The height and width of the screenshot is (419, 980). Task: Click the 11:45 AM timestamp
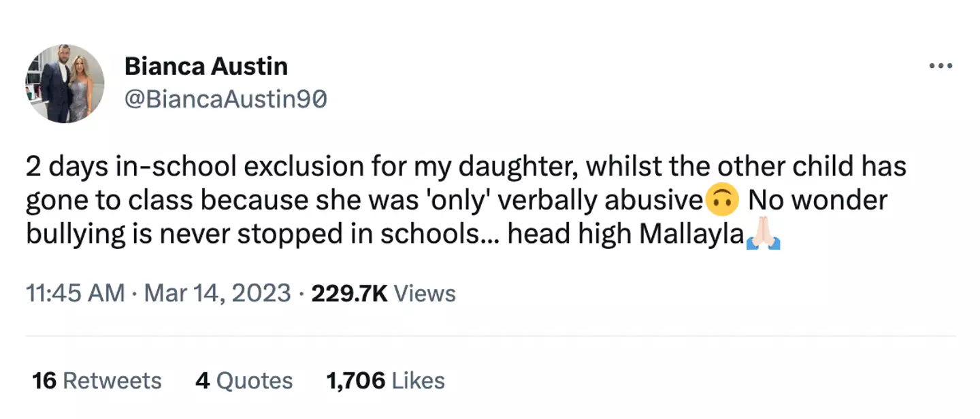75,293
